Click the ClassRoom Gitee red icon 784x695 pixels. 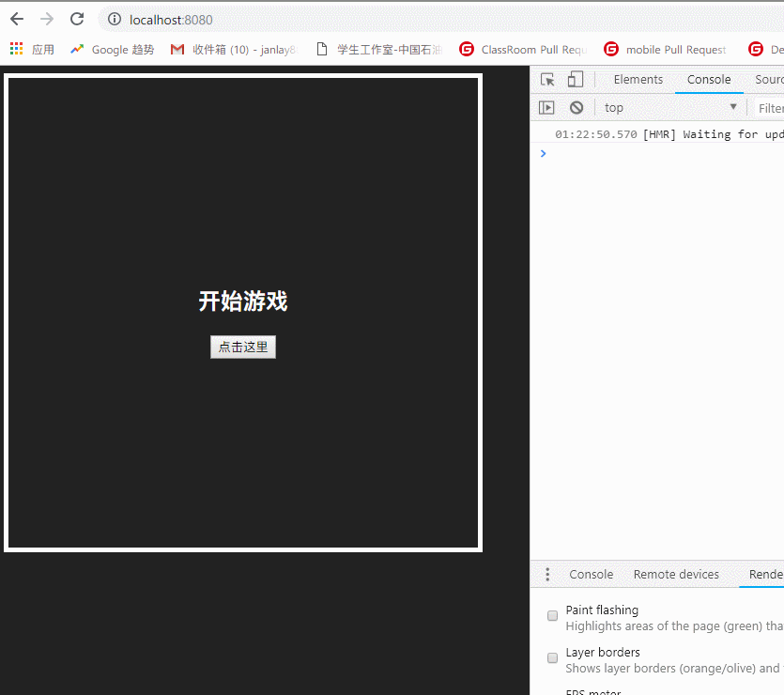(x=467, y=49)
